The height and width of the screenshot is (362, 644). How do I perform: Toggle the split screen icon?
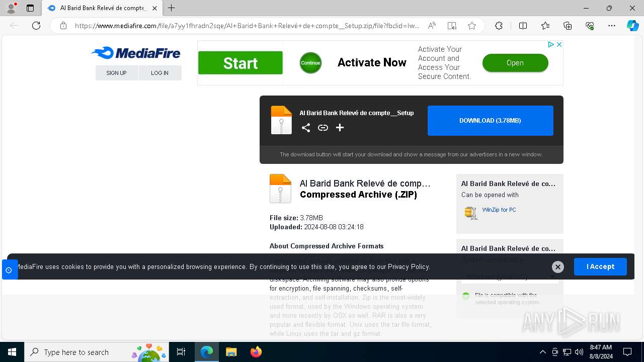523,26
